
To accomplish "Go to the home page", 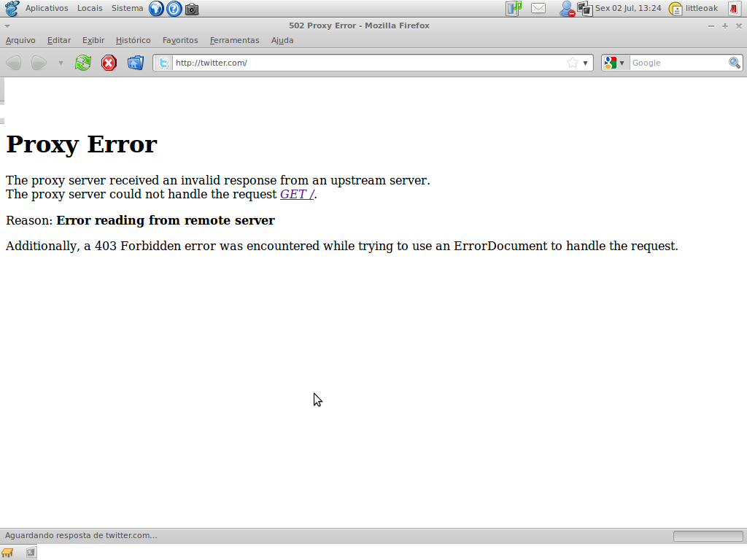I will tap(136, 63).
